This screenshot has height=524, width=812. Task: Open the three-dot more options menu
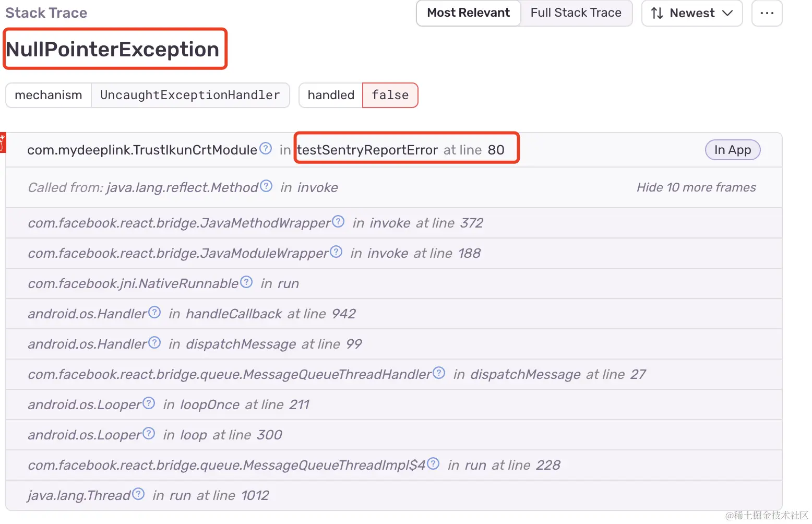tap(767, 13)
